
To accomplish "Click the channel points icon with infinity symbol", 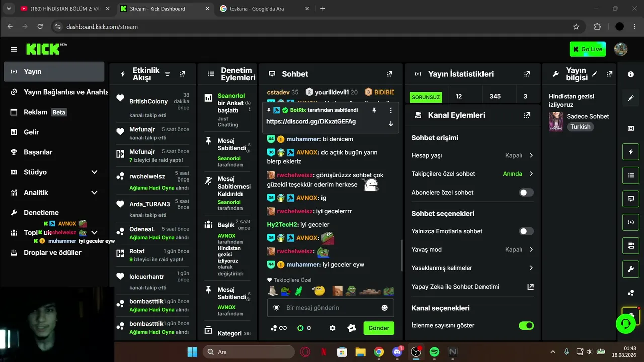I will [278, 328].
